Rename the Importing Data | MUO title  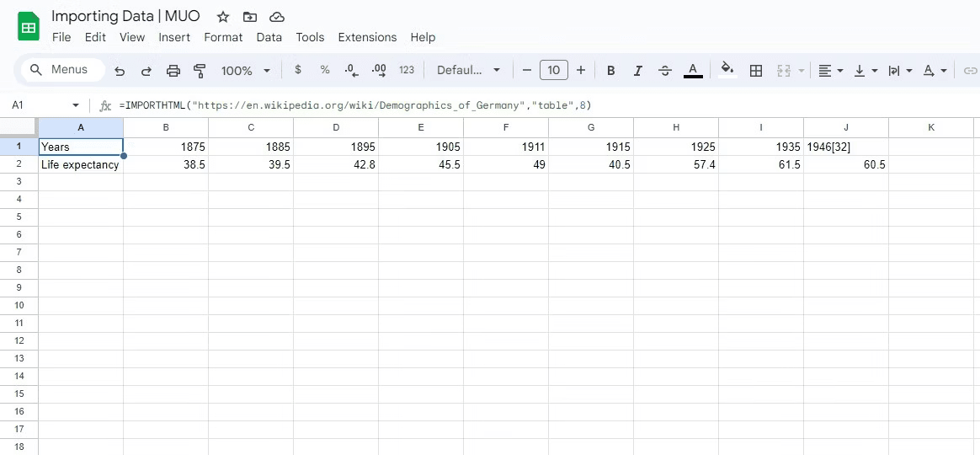click(125, 16)
